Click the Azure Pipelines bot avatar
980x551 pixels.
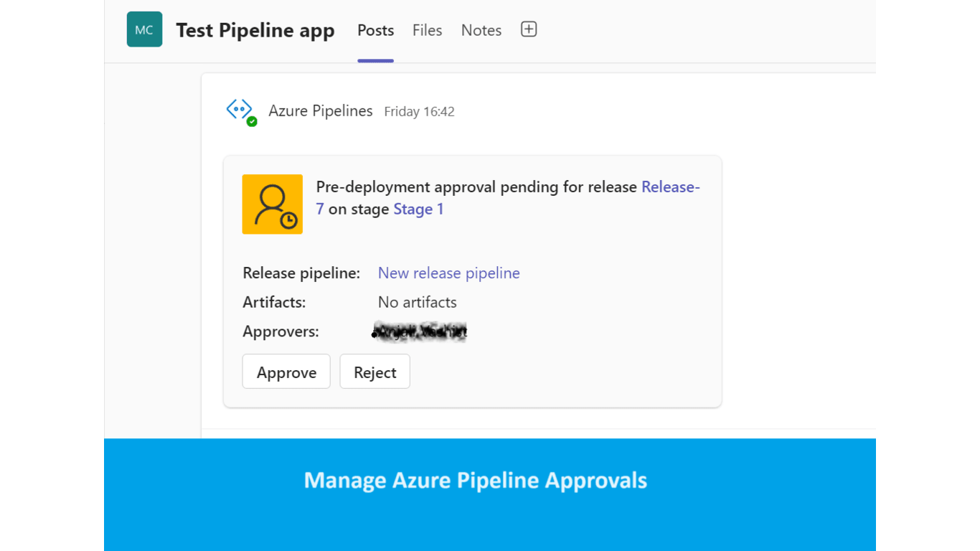point(239,110)
